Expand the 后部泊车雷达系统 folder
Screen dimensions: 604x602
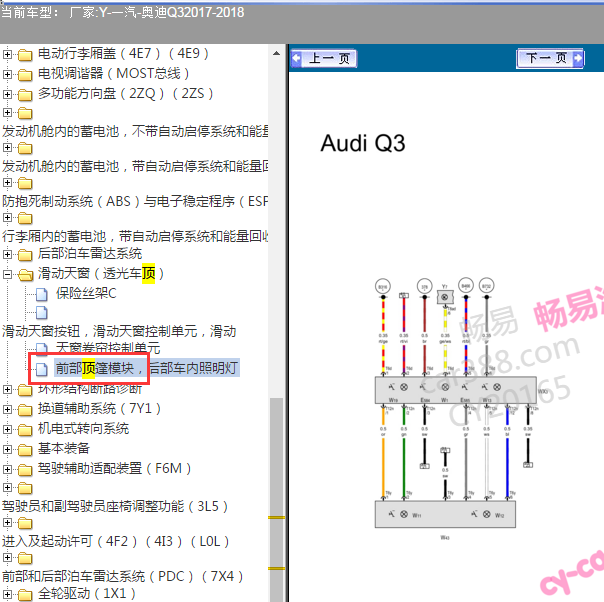[7, 254]
